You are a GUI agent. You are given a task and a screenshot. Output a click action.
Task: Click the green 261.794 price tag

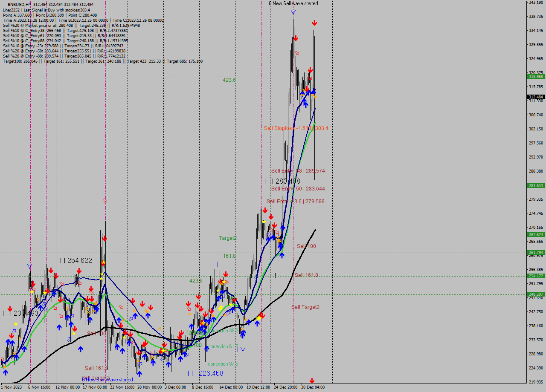click(536, 253)
